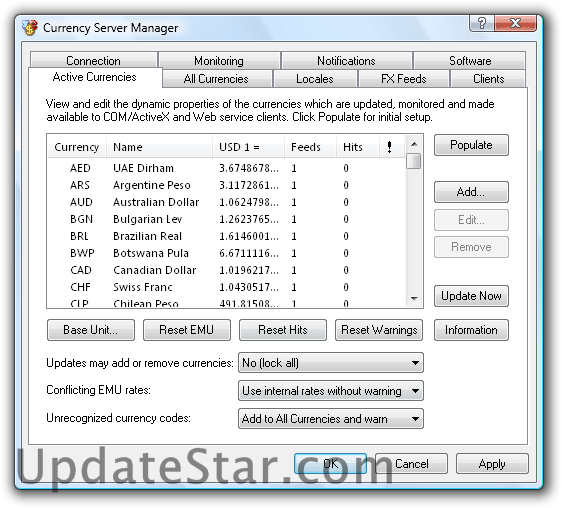Image resolution: width=562 pixels, height=508 pixels.
Task: Click the name Argentine Peso
Action: [x=152, y=185]
